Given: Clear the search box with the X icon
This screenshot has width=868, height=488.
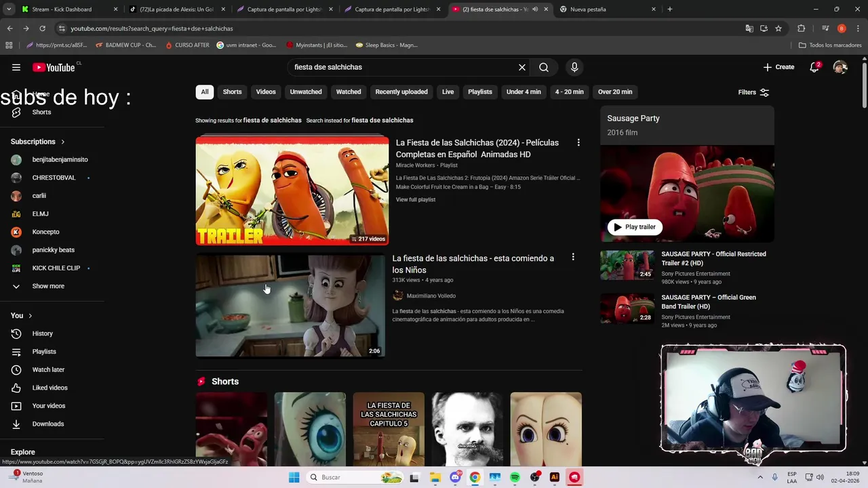Looking at the screenshot, I should click(522, 67).
